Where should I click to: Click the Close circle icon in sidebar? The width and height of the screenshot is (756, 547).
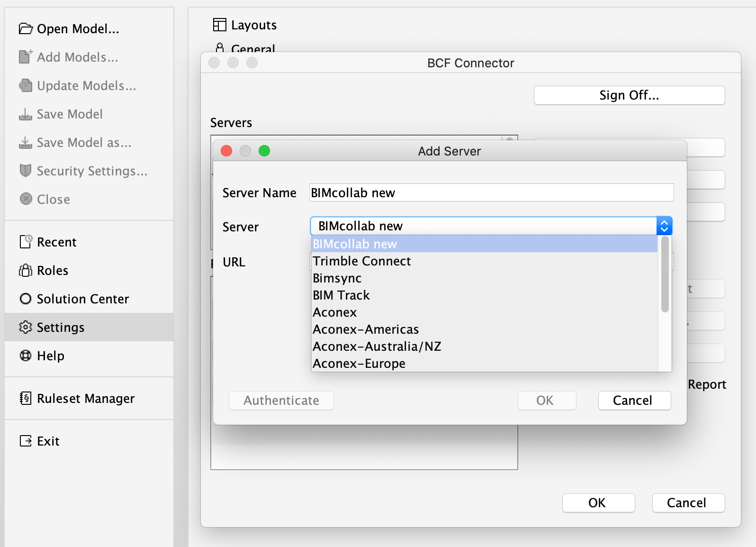(x=26, y=199)
